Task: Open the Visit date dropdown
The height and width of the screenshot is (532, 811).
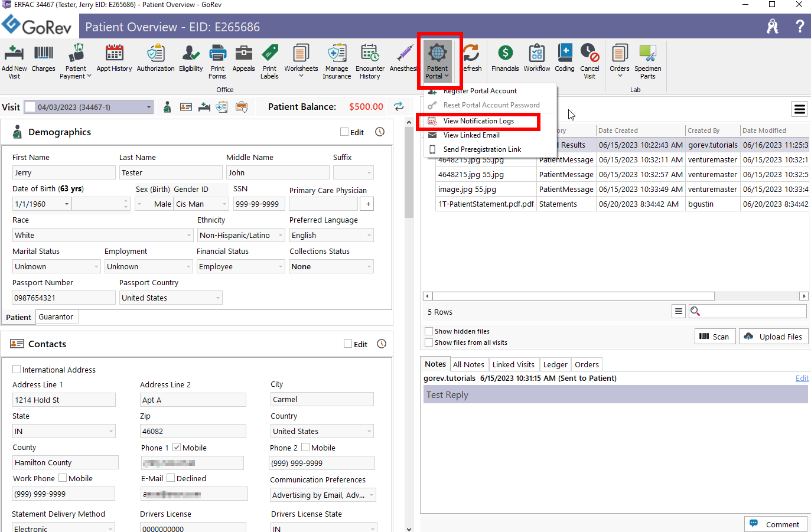Action: click(x=149, y=107)
